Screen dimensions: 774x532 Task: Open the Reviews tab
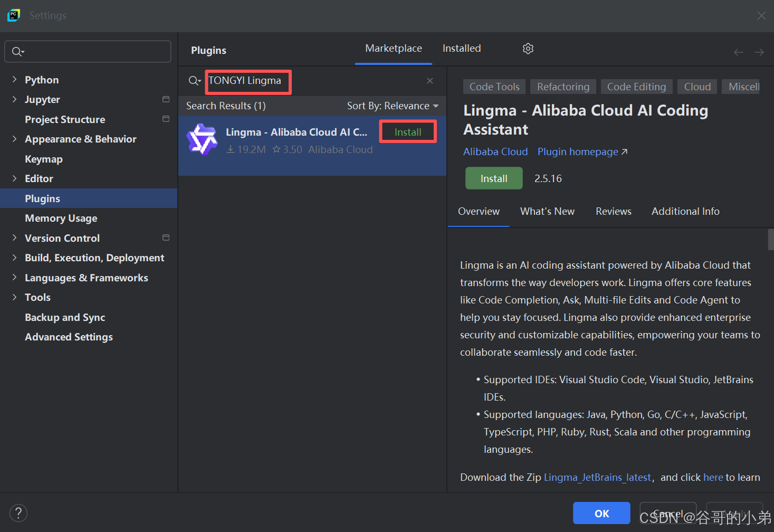[613, 211]
